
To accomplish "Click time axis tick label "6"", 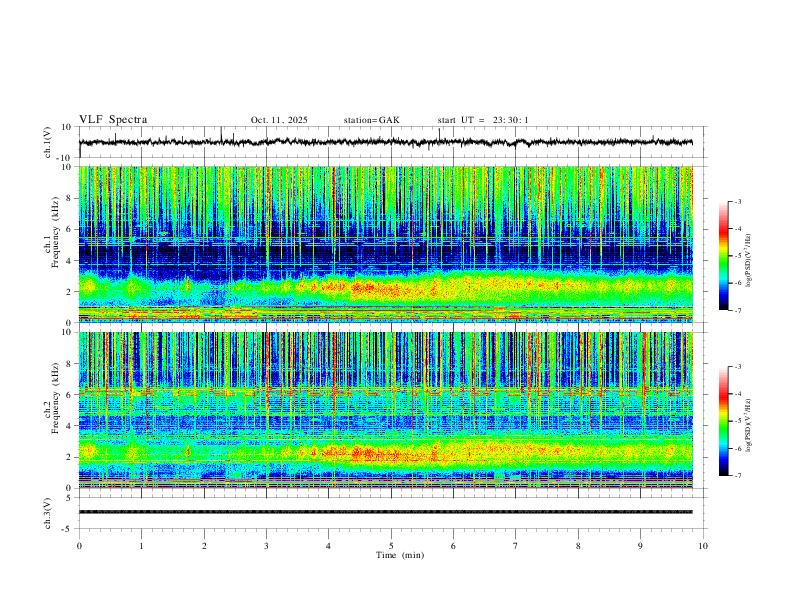I will pos(454,546).
